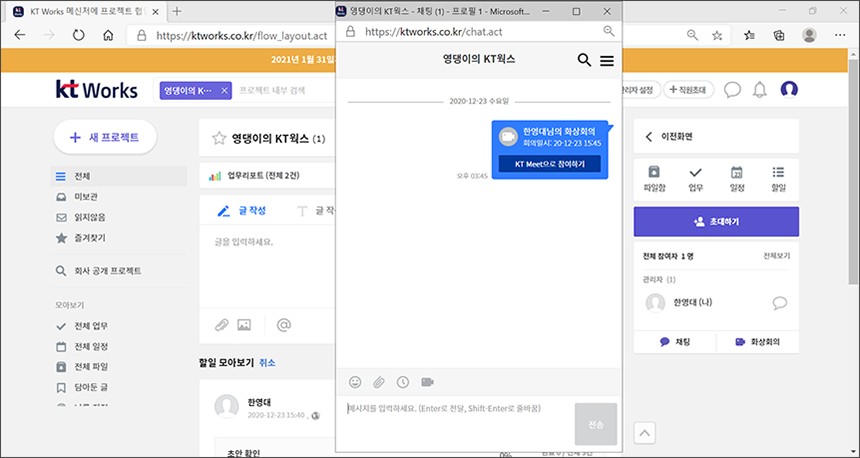Insert an emoji in the chat window
The height and width of the screenshot is (458, 860).
[x=355, y=382]
